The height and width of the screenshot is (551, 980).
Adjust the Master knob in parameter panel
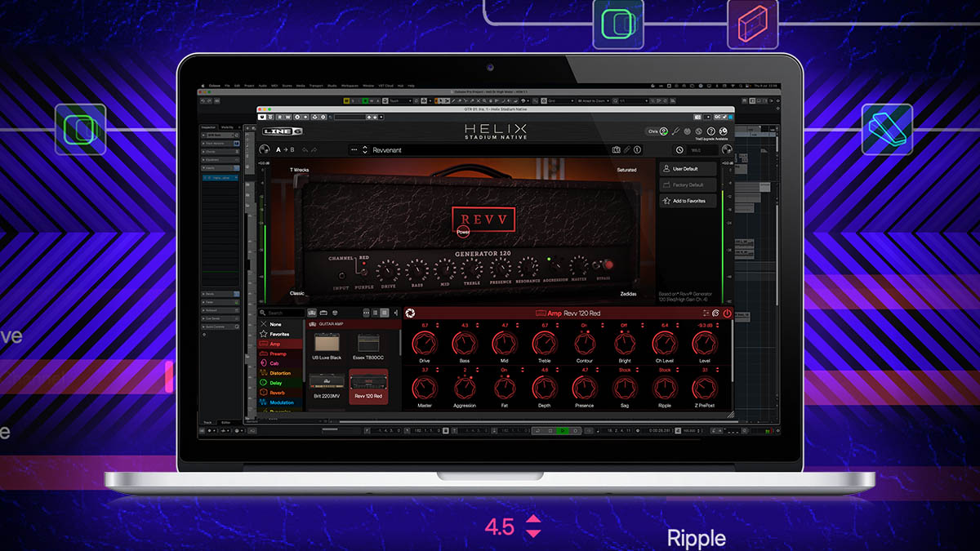(x=425, y=389)
